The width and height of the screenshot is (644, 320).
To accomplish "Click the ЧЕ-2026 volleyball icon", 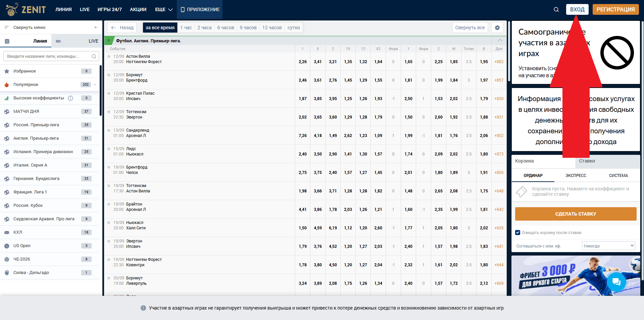I will tap(7, 259).
